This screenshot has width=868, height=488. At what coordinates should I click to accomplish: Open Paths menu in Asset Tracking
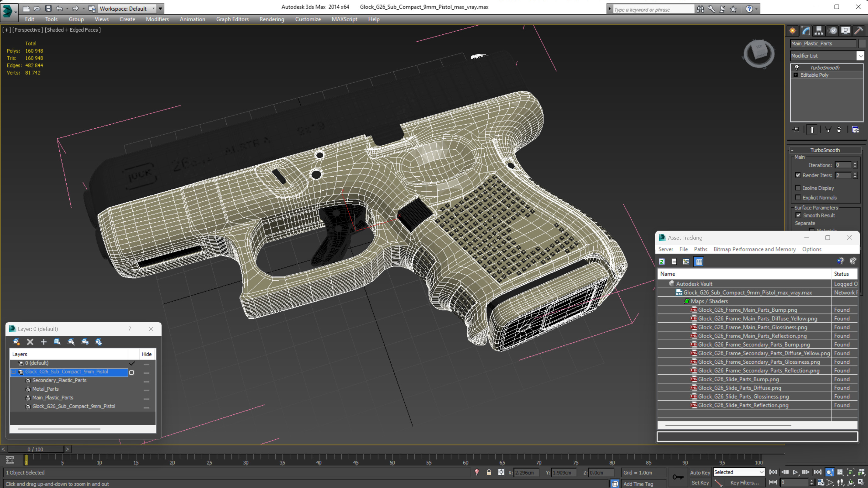pos(700,249)
